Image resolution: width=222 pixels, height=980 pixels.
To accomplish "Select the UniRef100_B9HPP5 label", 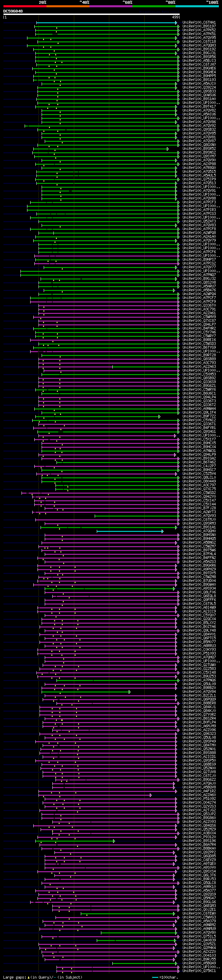I will (x=199, y=76).
